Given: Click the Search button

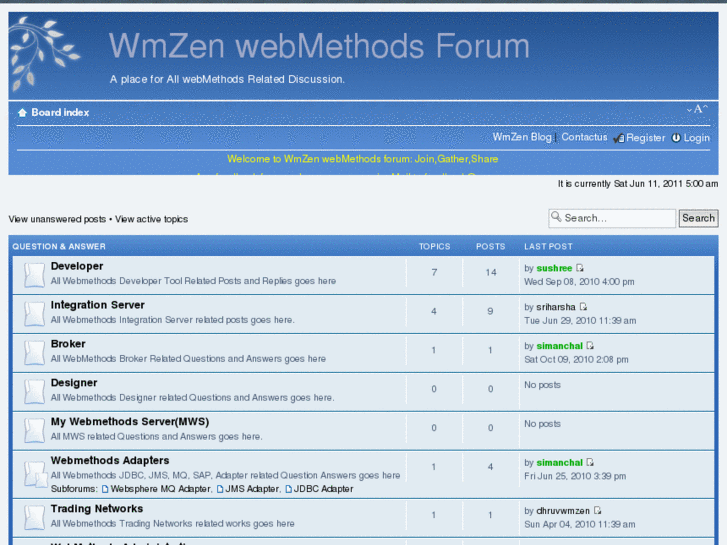Looking at the screenshot, I should pyautogui.click(x=698, y=218).
